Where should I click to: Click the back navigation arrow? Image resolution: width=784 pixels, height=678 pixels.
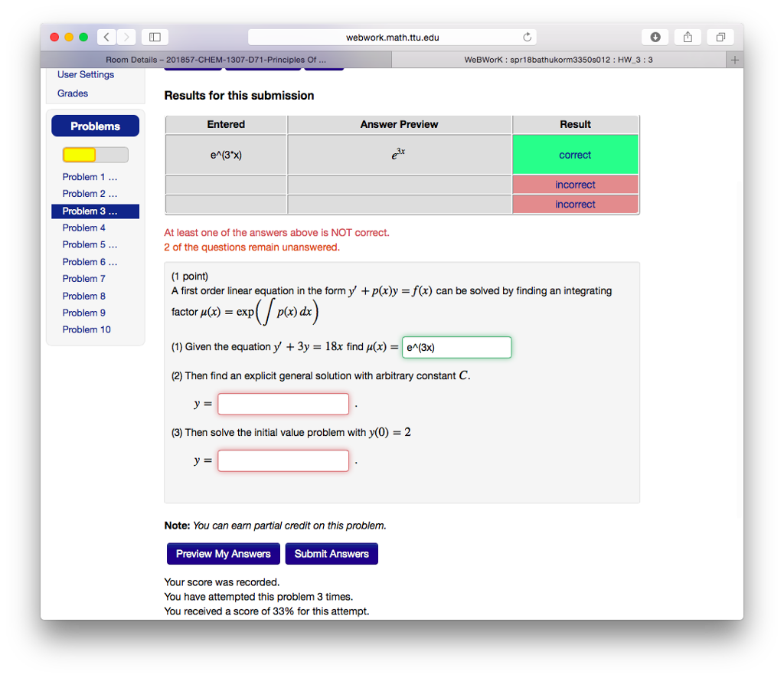coord(106,36)
